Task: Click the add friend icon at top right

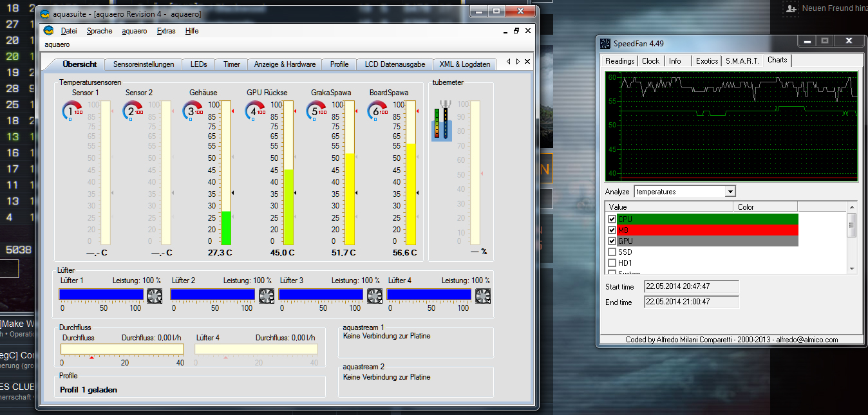Action: tap(791, 9)
